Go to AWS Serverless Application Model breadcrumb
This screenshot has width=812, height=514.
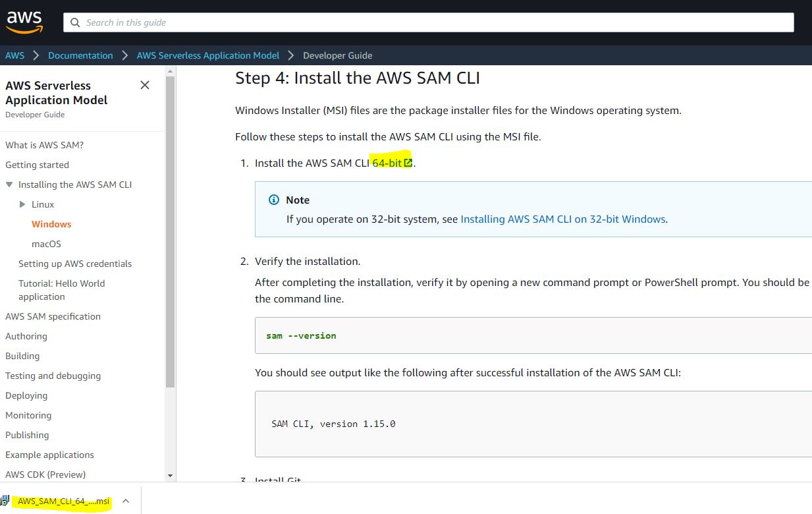click(x=208, y=55)
